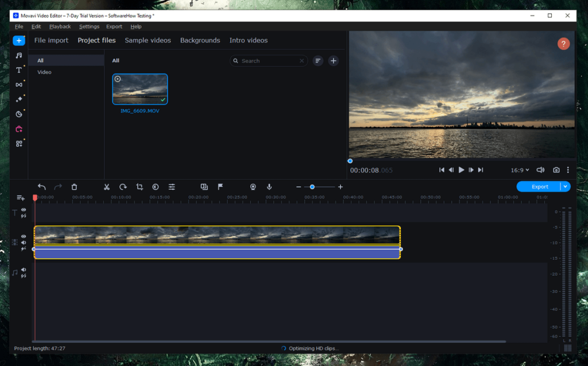
Task: Add a marker with flag icon
Action: coord(220,187)
